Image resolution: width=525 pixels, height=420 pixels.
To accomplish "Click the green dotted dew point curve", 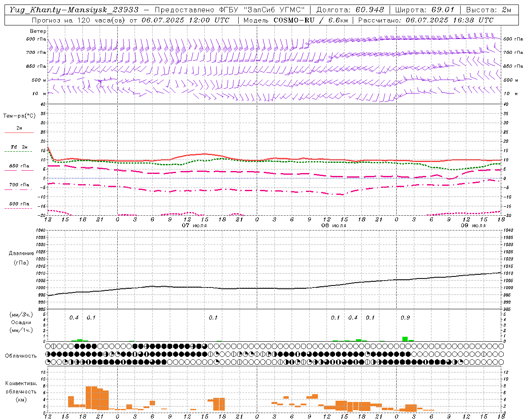I will point(275,162).
